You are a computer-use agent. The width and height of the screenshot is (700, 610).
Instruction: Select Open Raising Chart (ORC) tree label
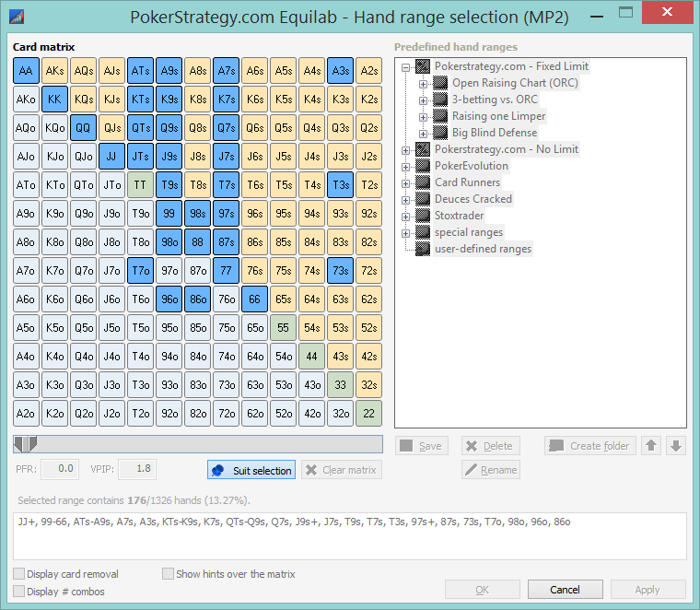tap(515, 83)
